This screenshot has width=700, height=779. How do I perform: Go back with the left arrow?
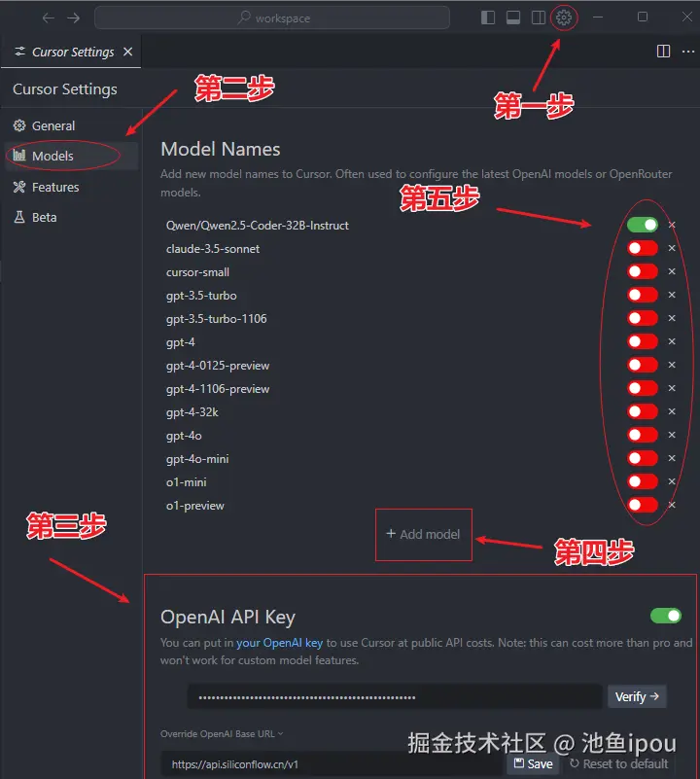tap(49, 18)
